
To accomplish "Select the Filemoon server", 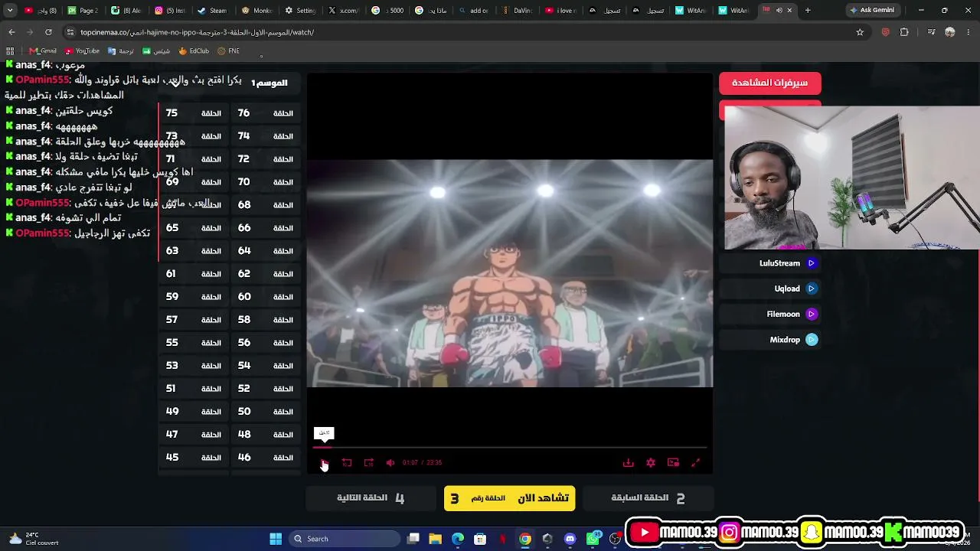I will coord(770,314).
